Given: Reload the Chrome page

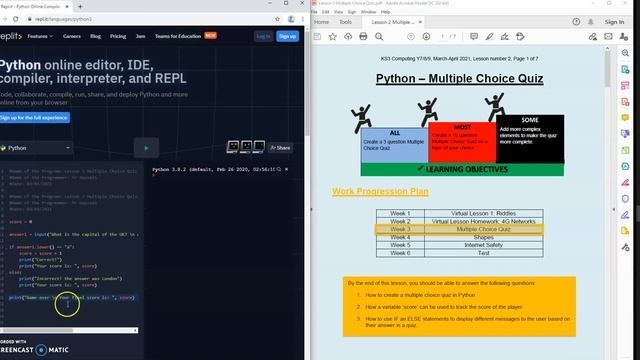Looking at the screenshot, I should tap(16, 19).
